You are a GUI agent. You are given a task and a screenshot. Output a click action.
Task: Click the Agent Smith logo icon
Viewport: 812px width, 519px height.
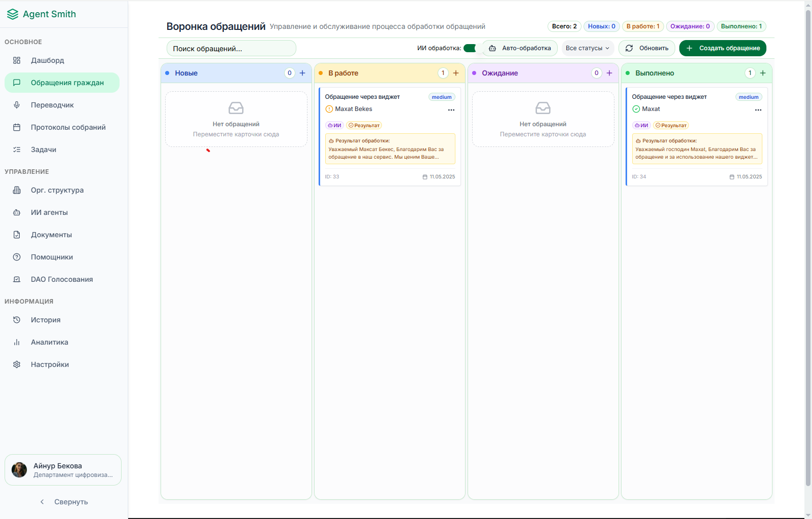[13, 14]
